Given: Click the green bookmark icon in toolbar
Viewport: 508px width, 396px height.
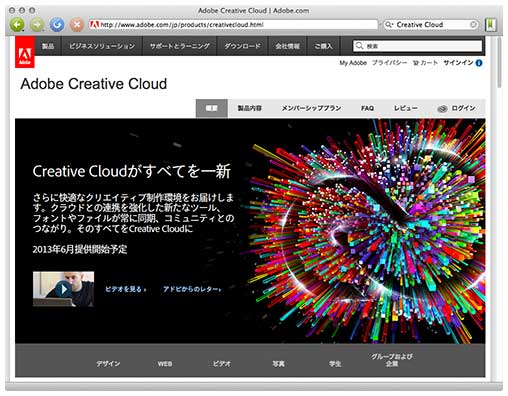Looking at the screenshot, I should pyautogui.click(x=491, y=25).
